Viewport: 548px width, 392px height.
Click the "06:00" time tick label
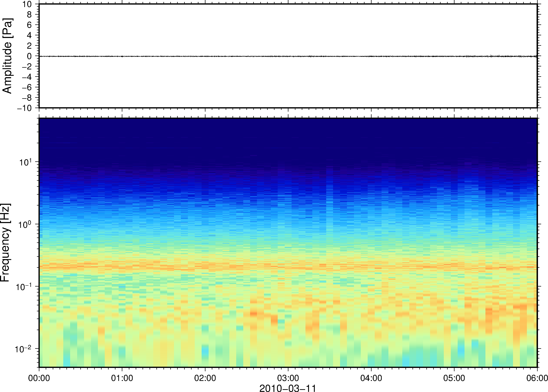[537, 378]
